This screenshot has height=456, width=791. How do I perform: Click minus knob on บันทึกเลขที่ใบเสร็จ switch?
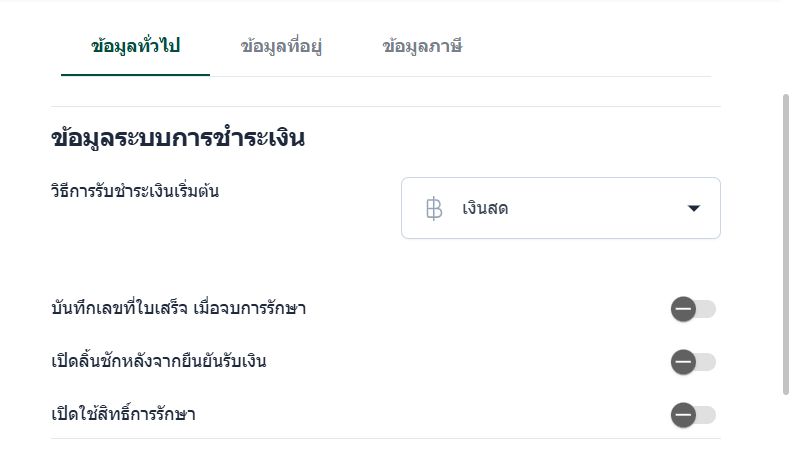pyautogui.click(x=684, y=309)
